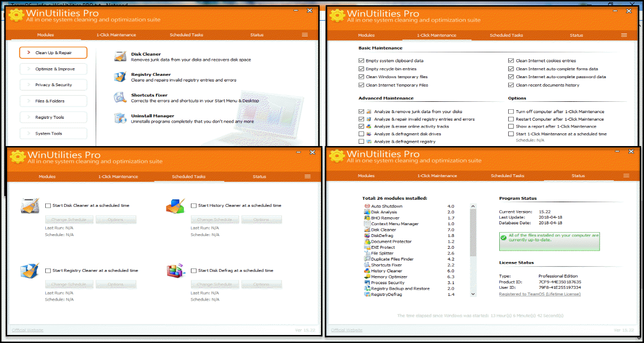The width and height of the screenshot is (644, 343).
Task: Enable Turn off computer after 1-Click Maintenance
Action: [x=511, y=112]
